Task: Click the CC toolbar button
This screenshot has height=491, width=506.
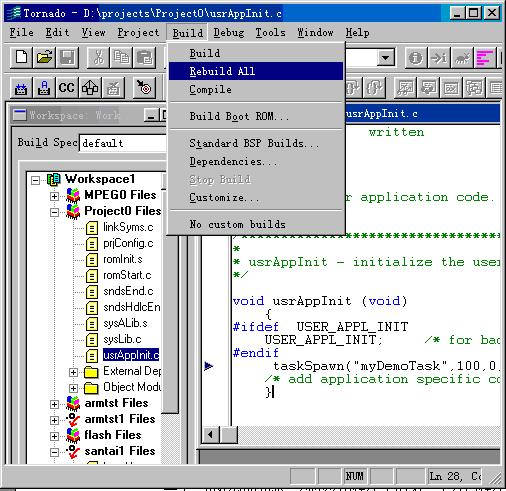Action: [x=67, y=88]
